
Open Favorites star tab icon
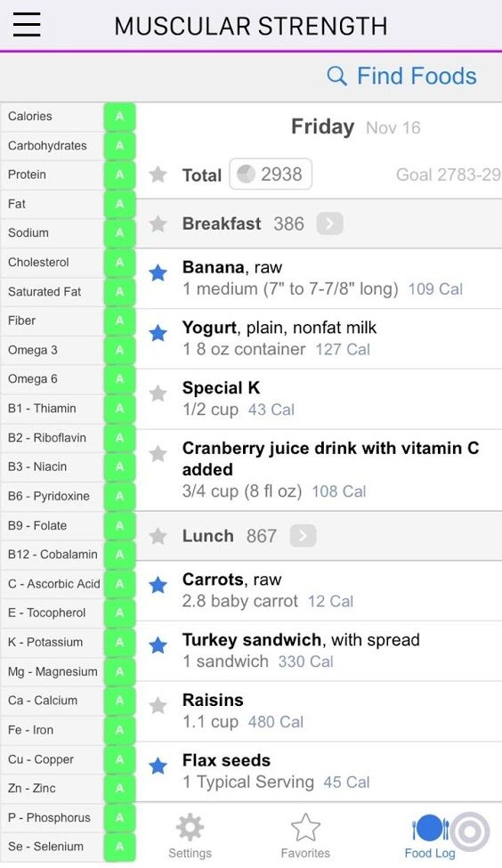tap(305, 828)
